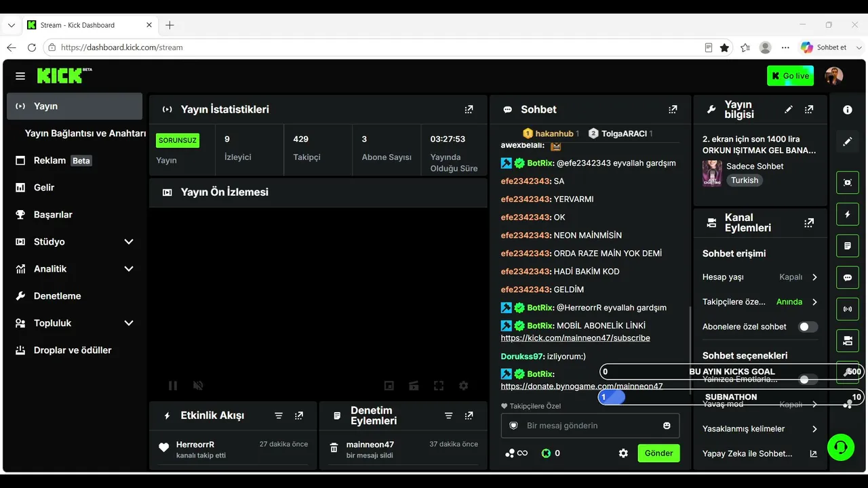Open the profile avatar menu
Viewport: 868px width, 488px height.
834,76
